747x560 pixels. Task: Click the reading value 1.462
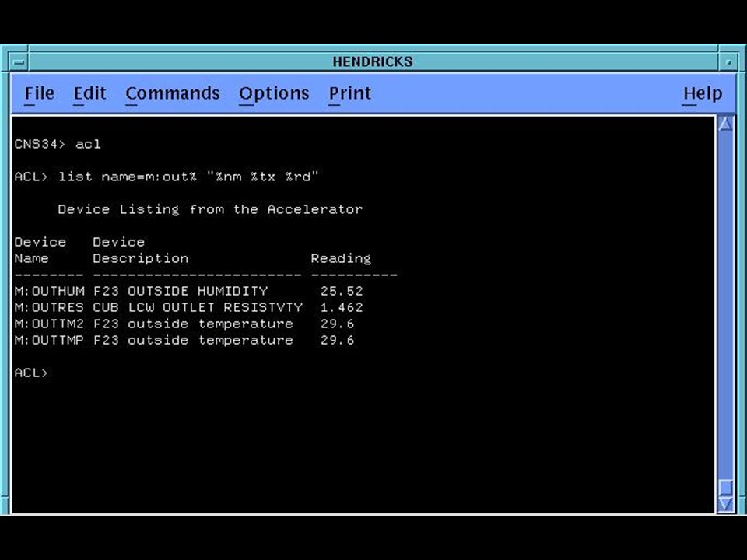click(342, 308)
